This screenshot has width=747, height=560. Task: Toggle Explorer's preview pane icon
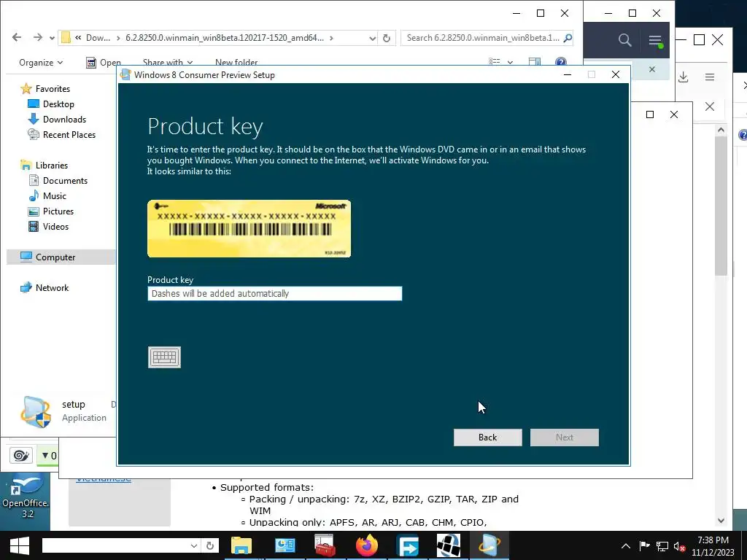(535, 62)
